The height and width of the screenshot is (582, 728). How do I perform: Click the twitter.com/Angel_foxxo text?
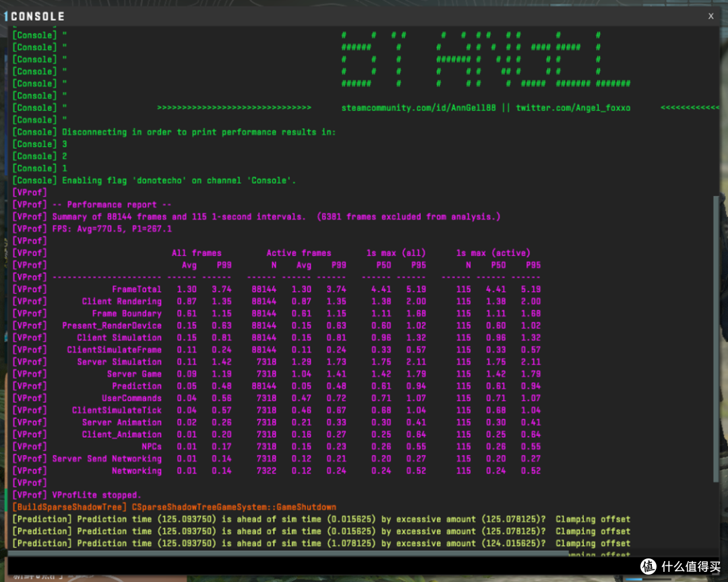[x=573, y=108]
